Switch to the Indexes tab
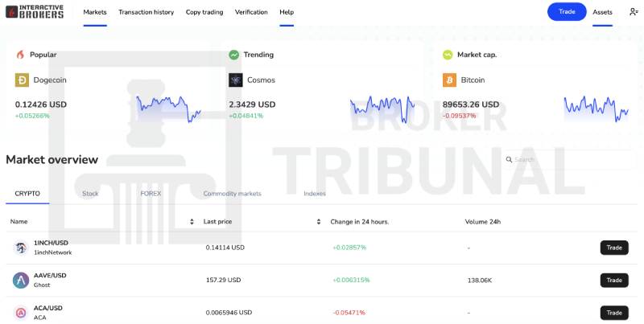The image size is (644, 324). pos(315,194)
